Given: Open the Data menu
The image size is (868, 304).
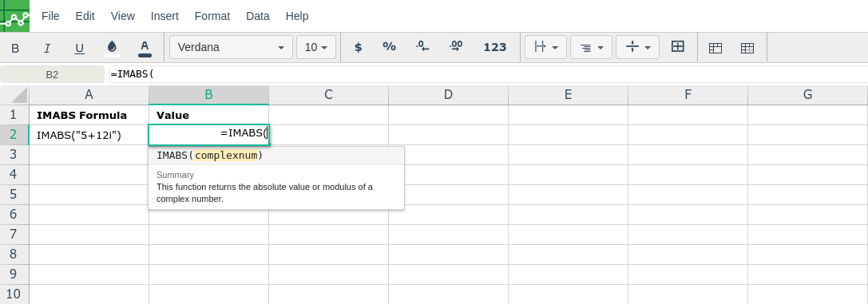Looking at the screenshot, I should tap(257, 16).
